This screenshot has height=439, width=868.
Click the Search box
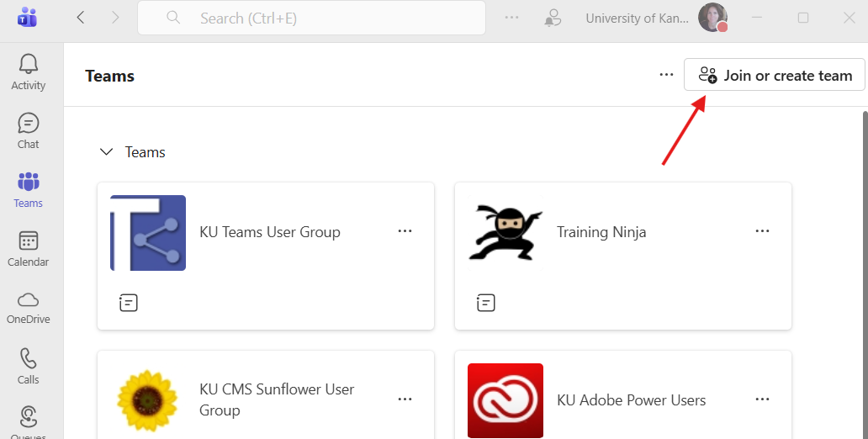click(x=311, y=18)
